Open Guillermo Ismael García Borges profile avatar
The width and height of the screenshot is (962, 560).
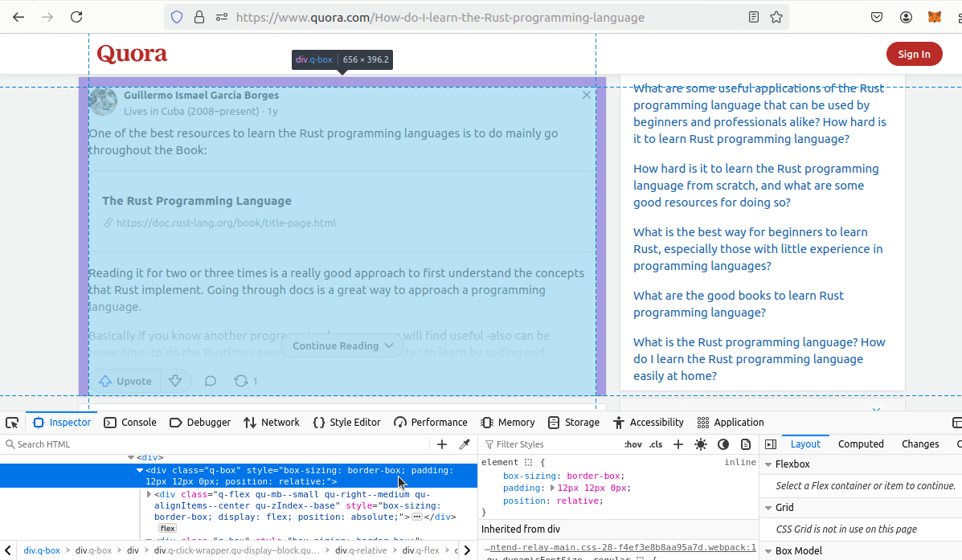coord(103,102)
